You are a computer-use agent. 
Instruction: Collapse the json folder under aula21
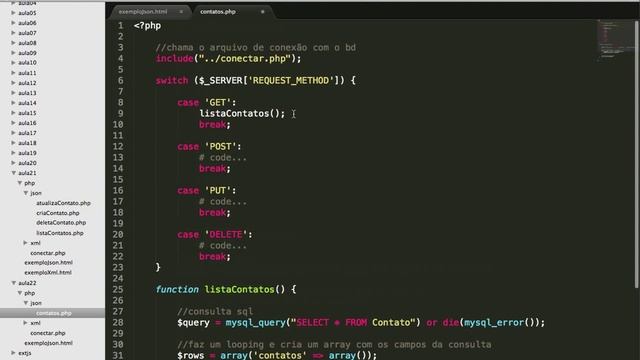coord(26,193)
